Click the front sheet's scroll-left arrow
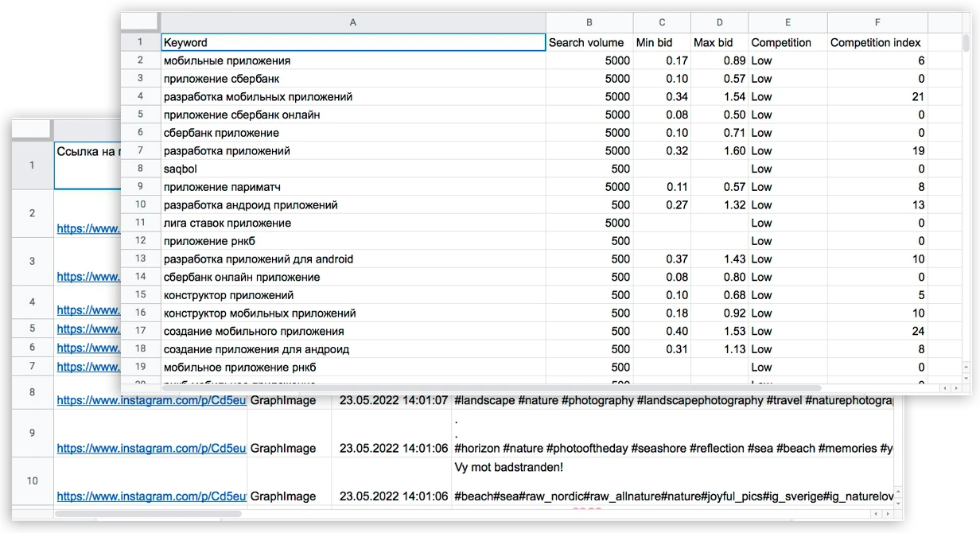980x533 pixels. point(945,389)
